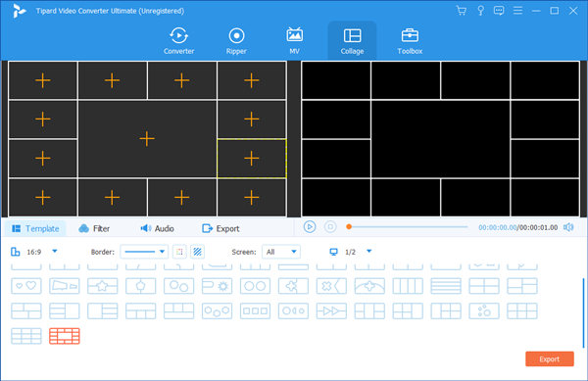Click the playback progress slider

[408, 226]
